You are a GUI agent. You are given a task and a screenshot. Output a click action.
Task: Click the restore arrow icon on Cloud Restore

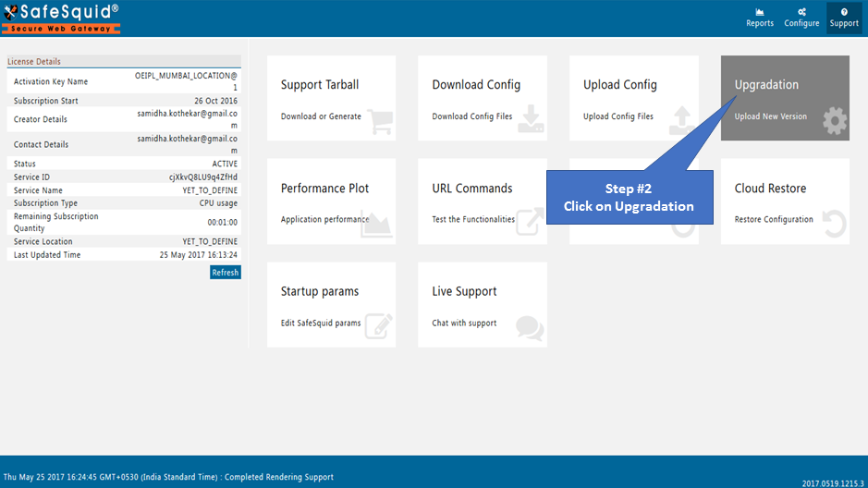834,224
